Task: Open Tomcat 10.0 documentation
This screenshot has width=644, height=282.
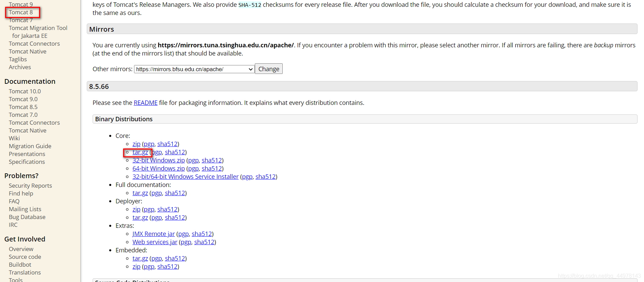Action: point(25,91)
